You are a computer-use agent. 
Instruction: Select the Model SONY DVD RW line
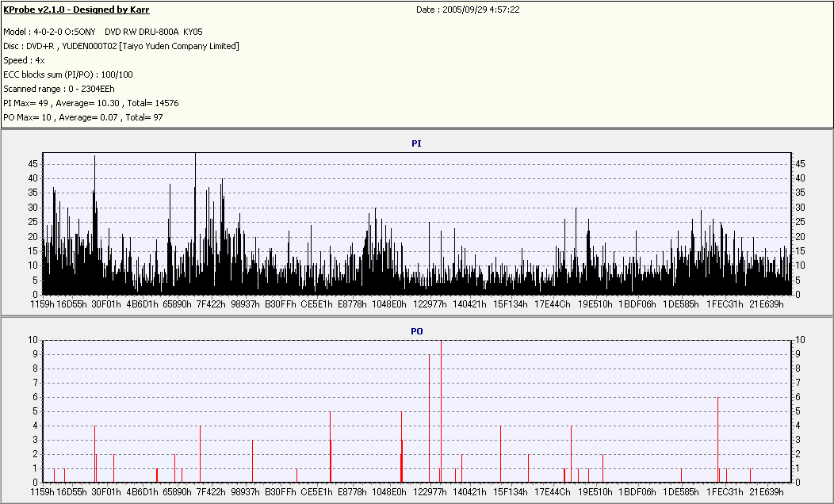[102, 32]
